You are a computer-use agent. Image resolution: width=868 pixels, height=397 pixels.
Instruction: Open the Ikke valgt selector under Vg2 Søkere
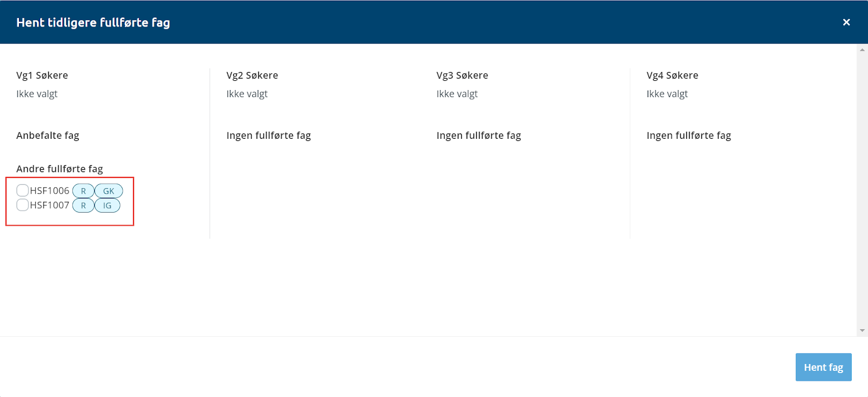click(x=247, y=94)
